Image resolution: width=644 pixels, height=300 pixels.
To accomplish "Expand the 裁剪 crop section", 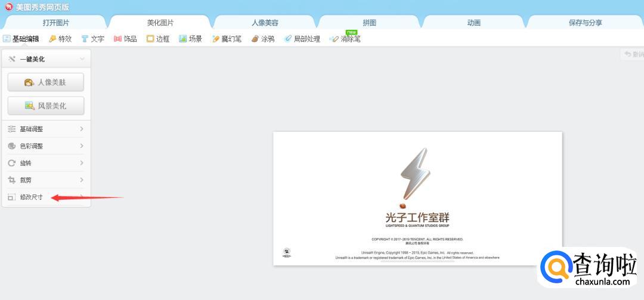I will click(x=46, y=180).
